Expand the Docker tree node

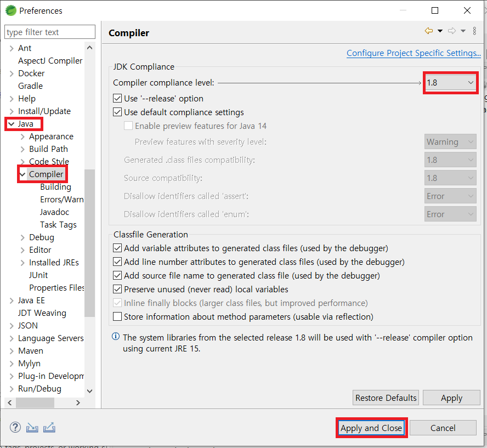(12, 73)
